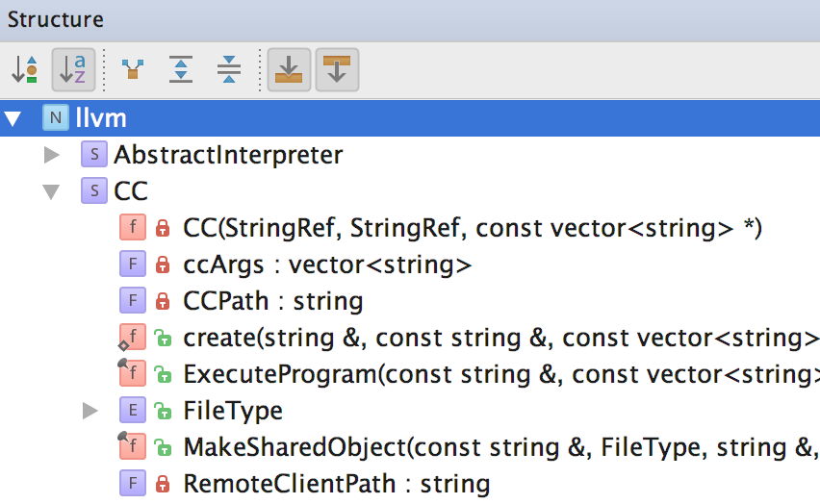Select CCPath : string field
The image size is (820, 504).
tap(272, 301)
